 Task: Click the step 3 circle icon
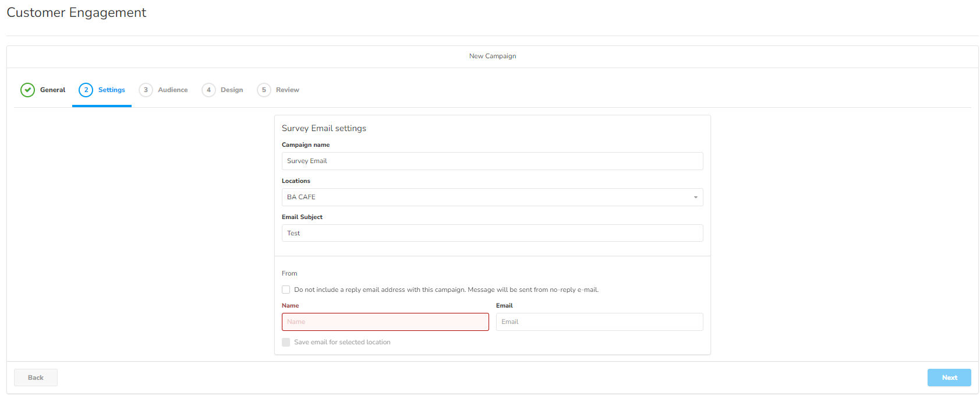click(146, 90)
